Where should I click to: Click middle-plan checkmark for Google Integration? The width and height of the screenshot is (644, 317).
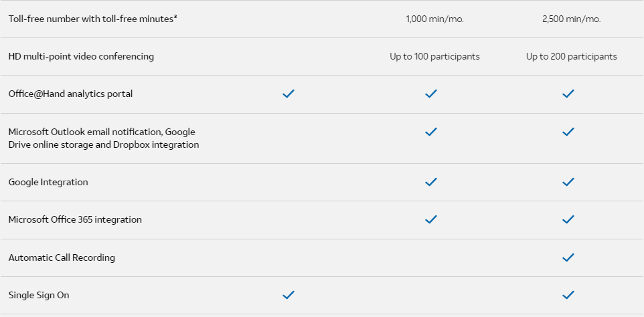click(431, 182)
